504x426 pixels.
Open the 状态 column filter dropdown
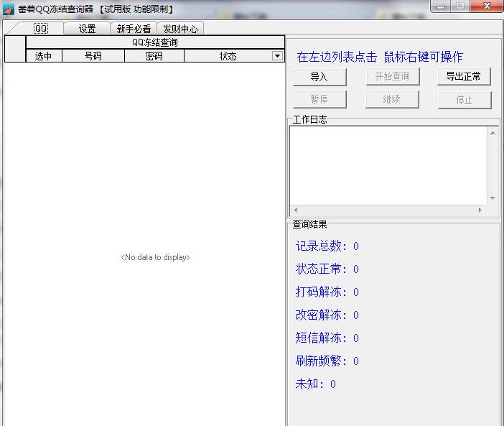277,56
